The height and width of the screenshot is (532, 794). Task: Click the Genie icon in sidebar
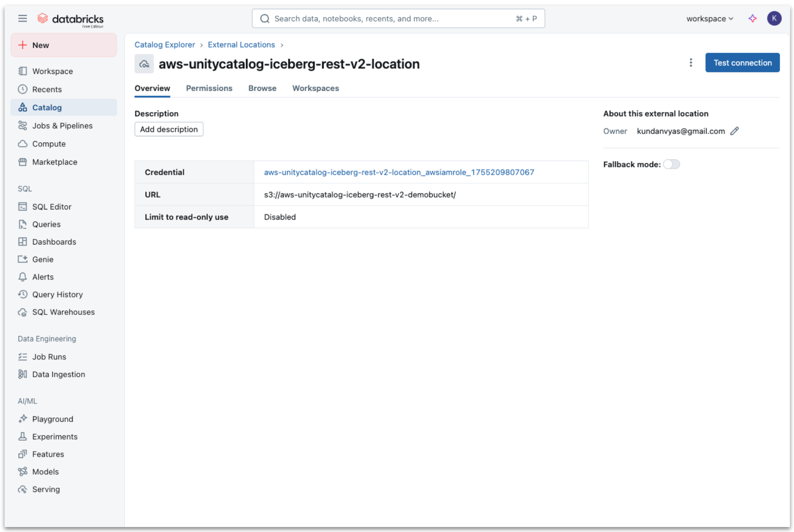coord(23,259)
